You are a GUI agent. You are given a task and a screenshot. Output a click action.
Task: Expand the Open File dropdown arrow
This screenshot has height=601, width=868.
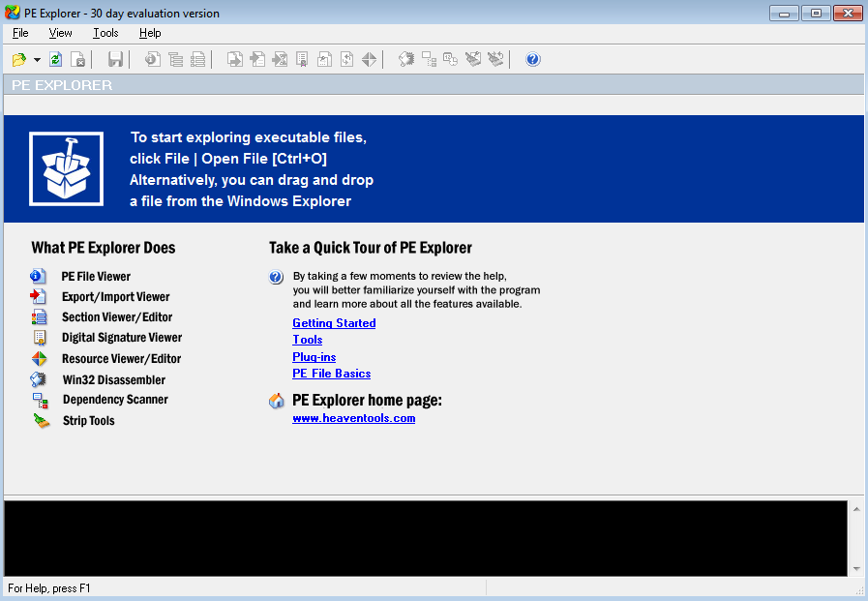tap(37, 60)
